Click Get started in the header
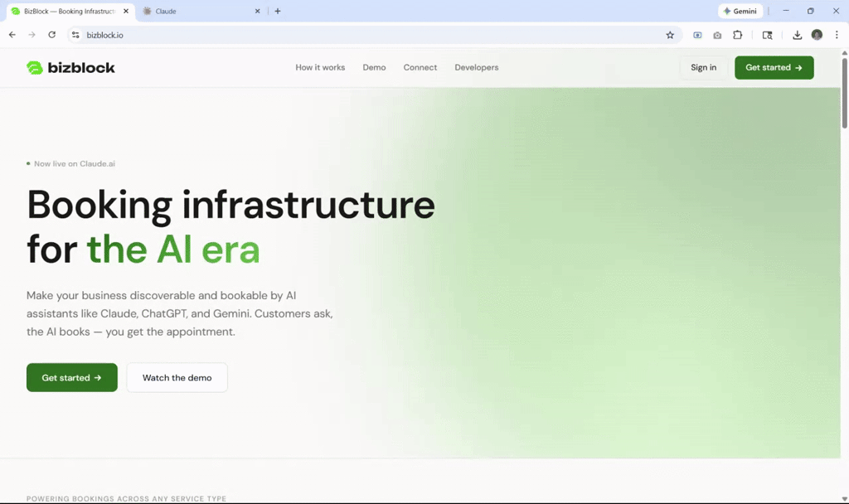Viewport: 849px width, 504px height. 774,68
